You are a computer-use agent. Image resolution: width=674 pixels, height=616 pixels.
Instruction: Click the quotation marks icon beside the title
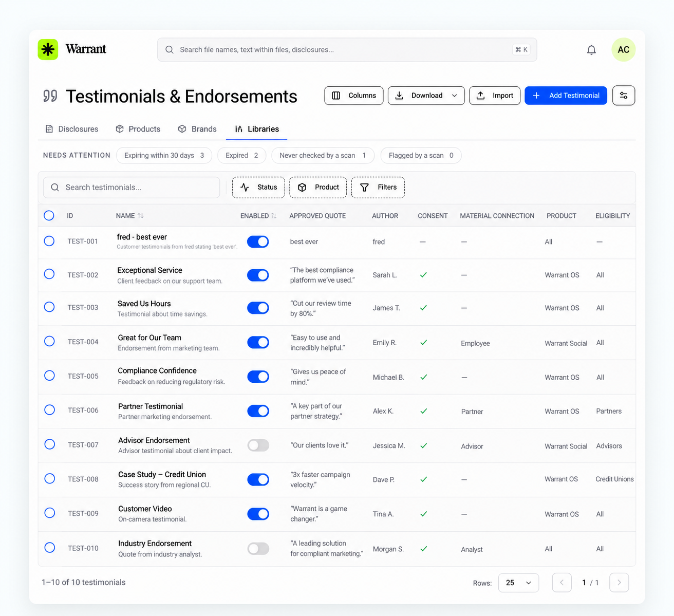50,96
